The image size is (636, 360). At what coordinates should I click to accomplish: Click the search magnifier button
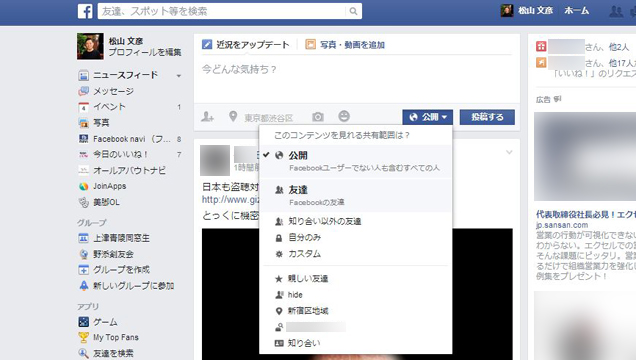(x=353, y=11)
